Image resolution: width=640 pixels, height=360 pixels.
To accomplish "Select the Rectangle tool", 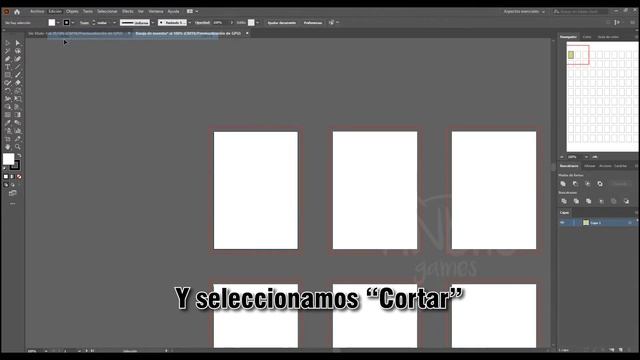I will pos(8,75).
